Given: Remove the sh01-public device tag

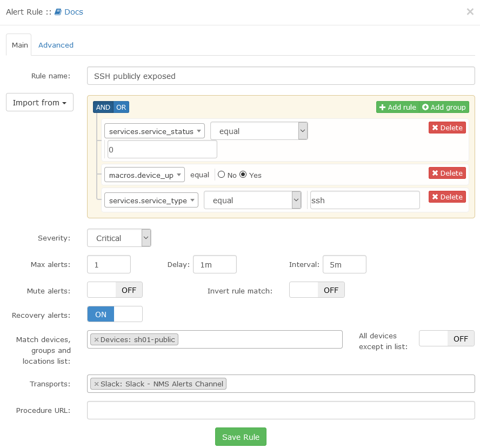Looking at the screenshot, I should 96,339.
